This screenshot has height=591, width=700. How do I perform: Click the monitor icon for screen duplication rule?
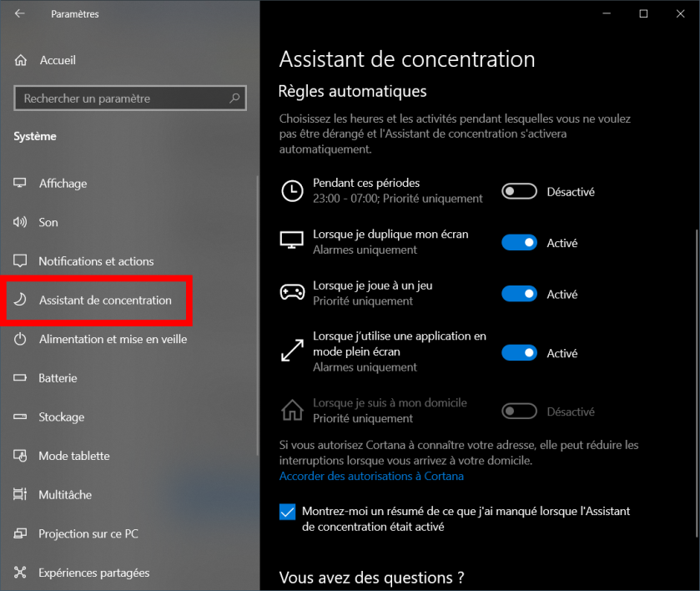click(x=291, y=240)
